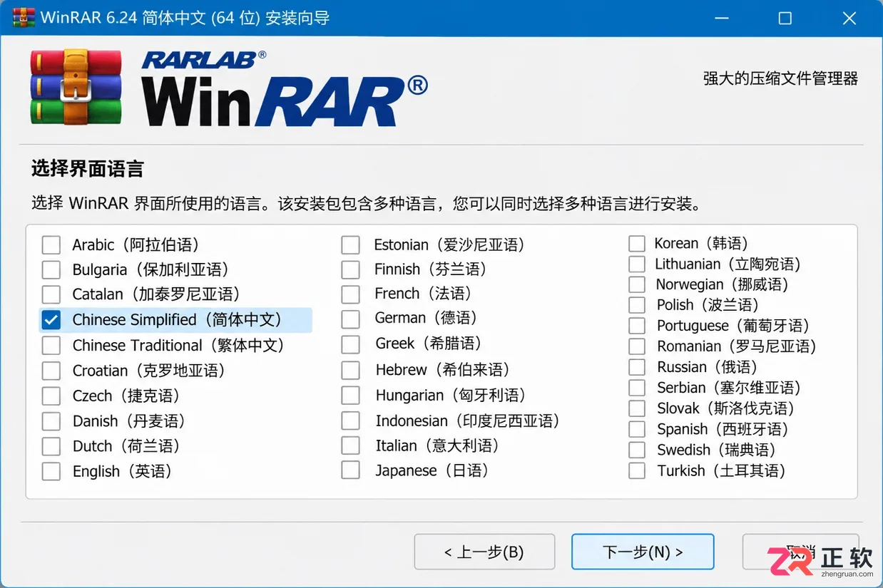Check the Danish language box
The width and height of the screenshot is (883, 588).
51,421
